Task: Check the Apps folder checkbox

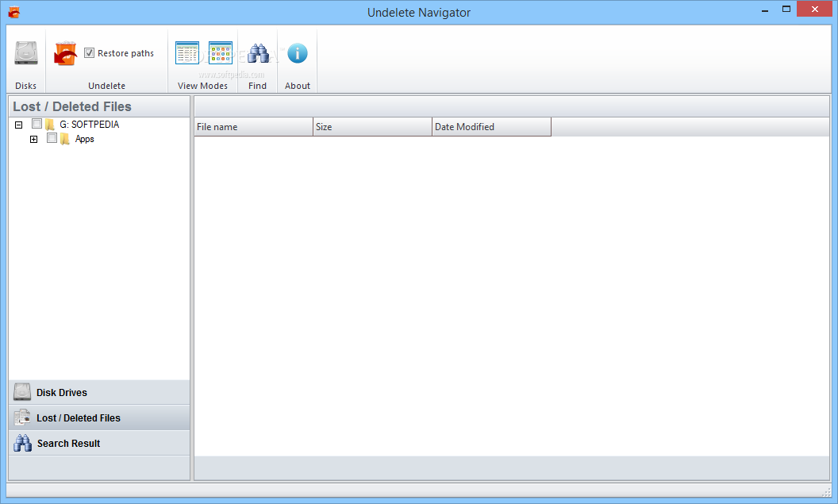Action: [52, 138]
